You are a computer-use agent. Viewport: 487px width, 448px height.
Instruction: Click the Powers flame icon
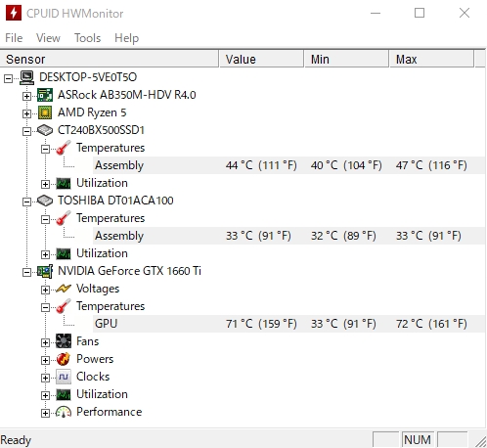pyautogui.click(x=64, y=359)
